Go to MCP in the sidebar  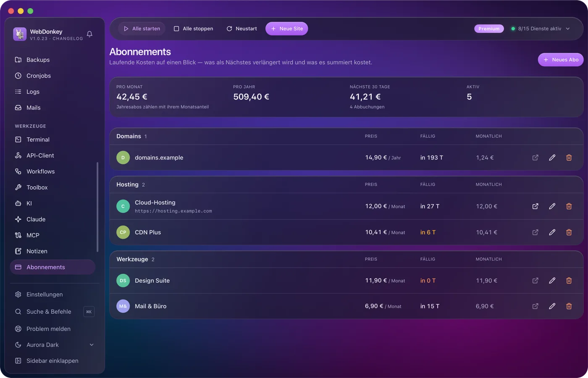click(x=53, y=235)
